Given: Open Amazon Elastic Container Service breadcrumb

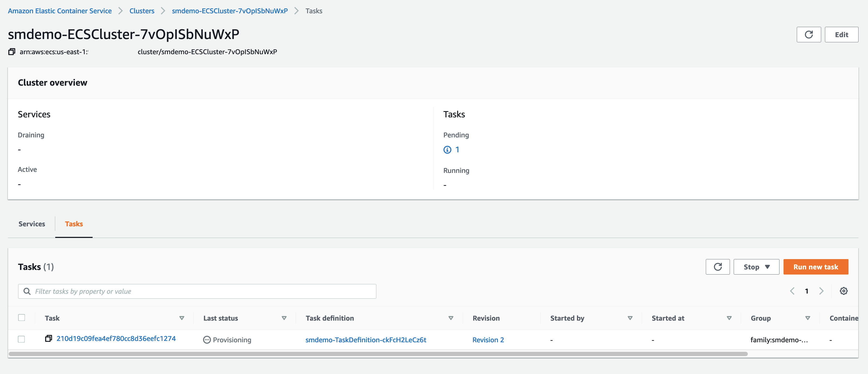Looking at the screenshot, I should (x=60, y=11).
